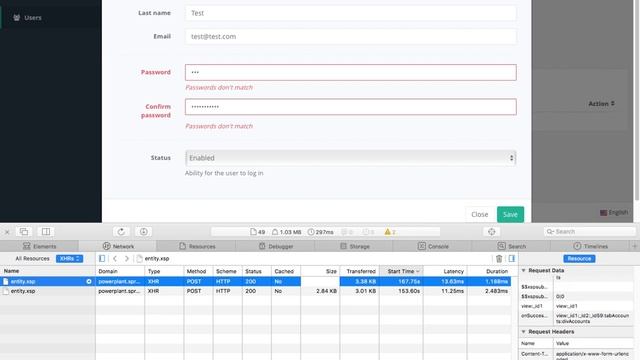Screen dimensions: 640x360
Task: Dock inspector to side of window
Action: click(x=46, y=232)
